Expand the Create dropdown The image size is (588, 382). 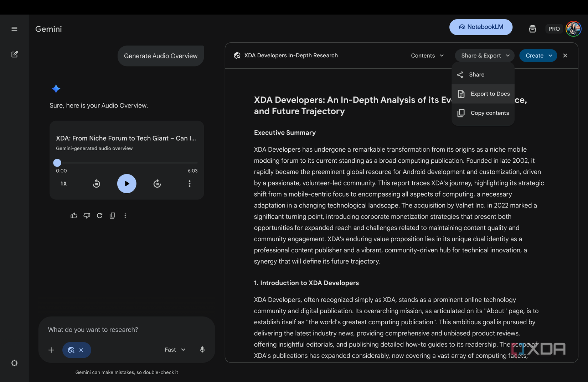click(538, 56)
